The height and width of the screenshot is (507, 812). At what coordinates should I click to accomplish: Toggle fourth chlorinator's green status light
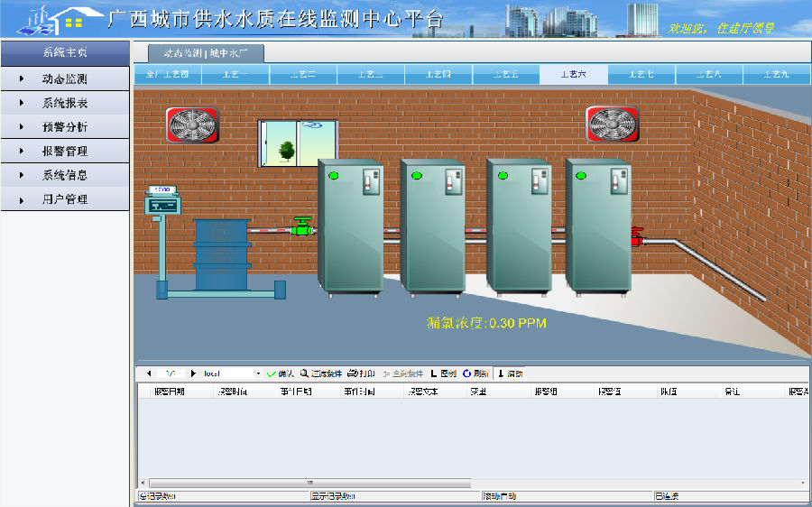580,175
